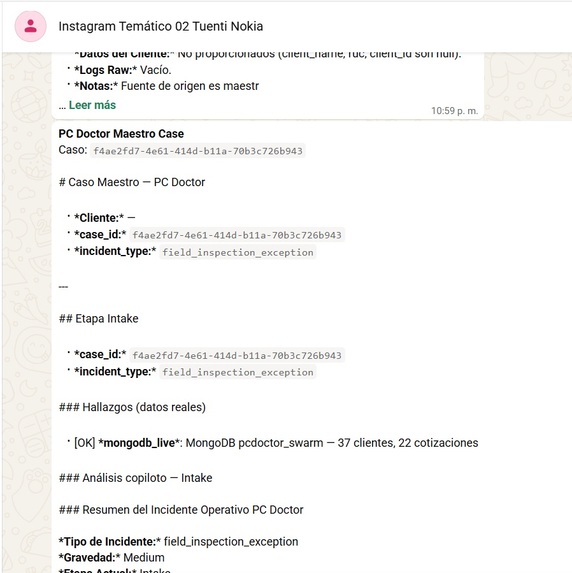The width and height of the screenshot is (572, 573).
Task: Select the PC Doctor Maestro Case heading
Action: pyautogui.click(x=121, y=134)
